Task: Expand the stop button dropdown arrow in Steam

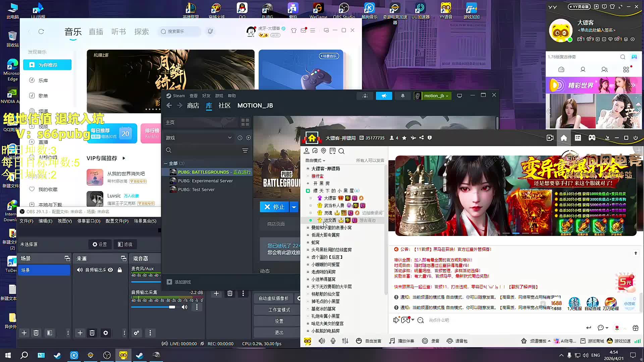Action: point(294,207)
